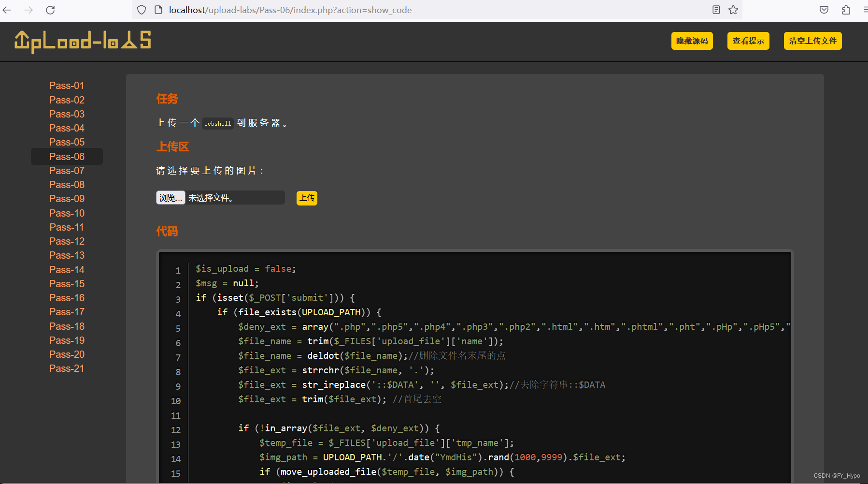868x484 pixels.
Task: Click the deldot($file_name) code line
Action: (371, 356)
